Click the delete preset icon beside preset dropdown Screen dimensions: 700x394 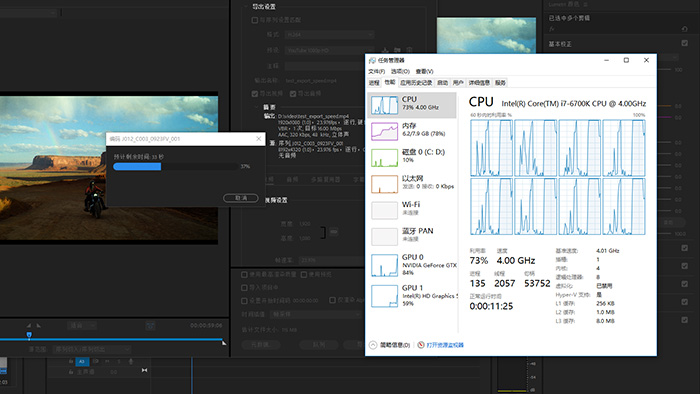tap(409, 50)
